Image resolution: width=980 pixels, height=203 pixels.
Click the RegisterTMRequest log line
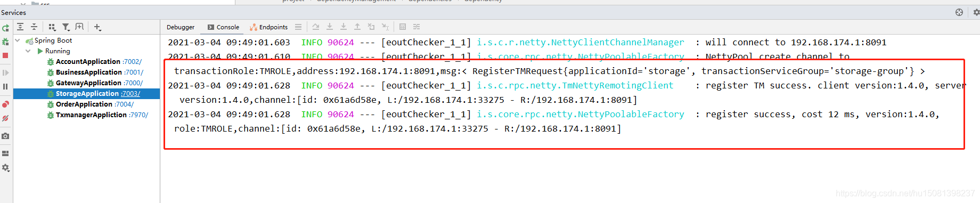pyautogui.click(x=550, y=71)
